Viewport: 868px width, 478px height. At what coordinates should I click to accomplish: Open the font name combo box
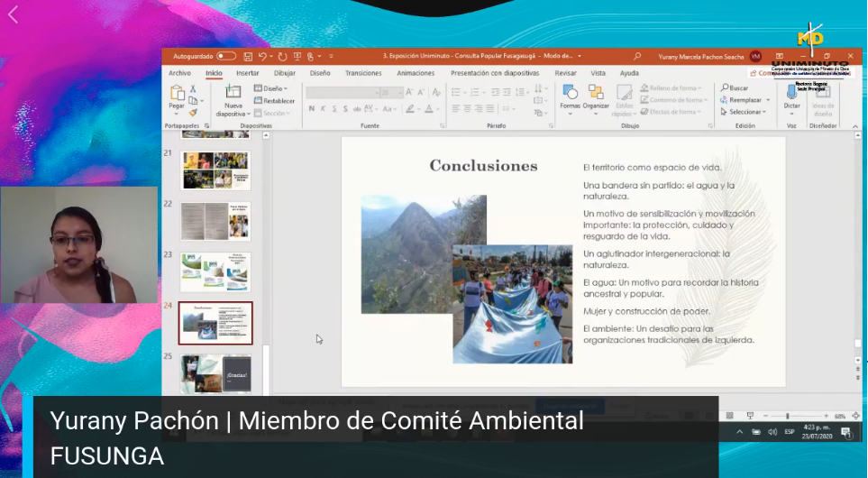[x=343, y=93]
